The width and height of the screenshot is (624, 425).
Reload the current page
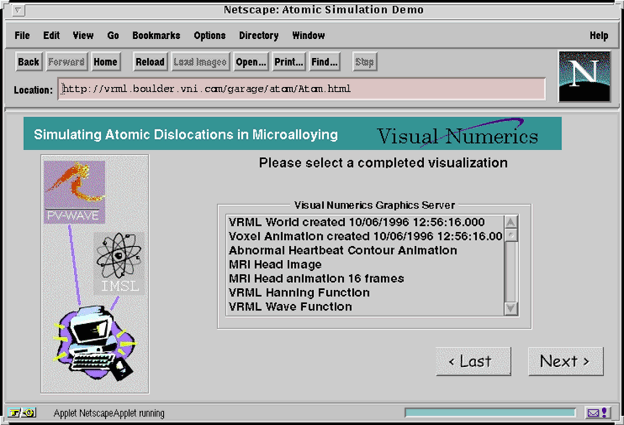pyautogui.click(x=150, y=62)
